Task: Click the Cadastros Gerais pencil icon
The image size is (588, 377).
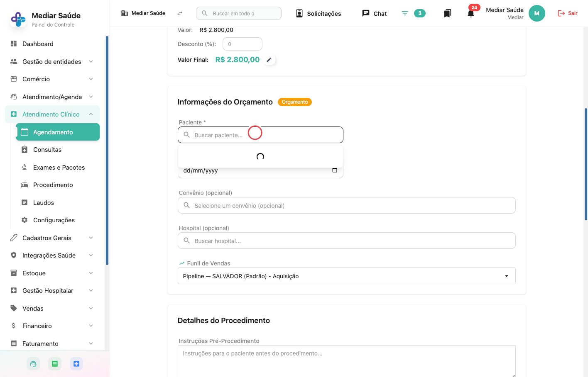Action: click(x=14, y=238)
